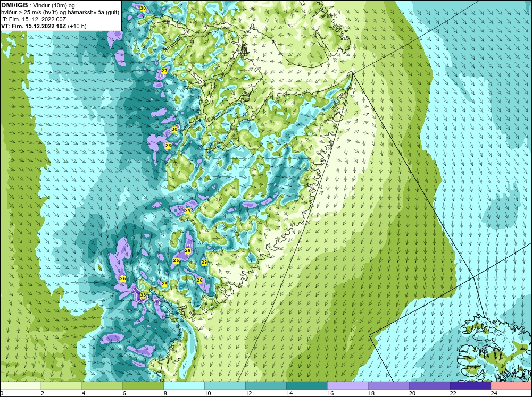
Task: Click the pink above-24 m/s swatch
Action: (511, 386)
